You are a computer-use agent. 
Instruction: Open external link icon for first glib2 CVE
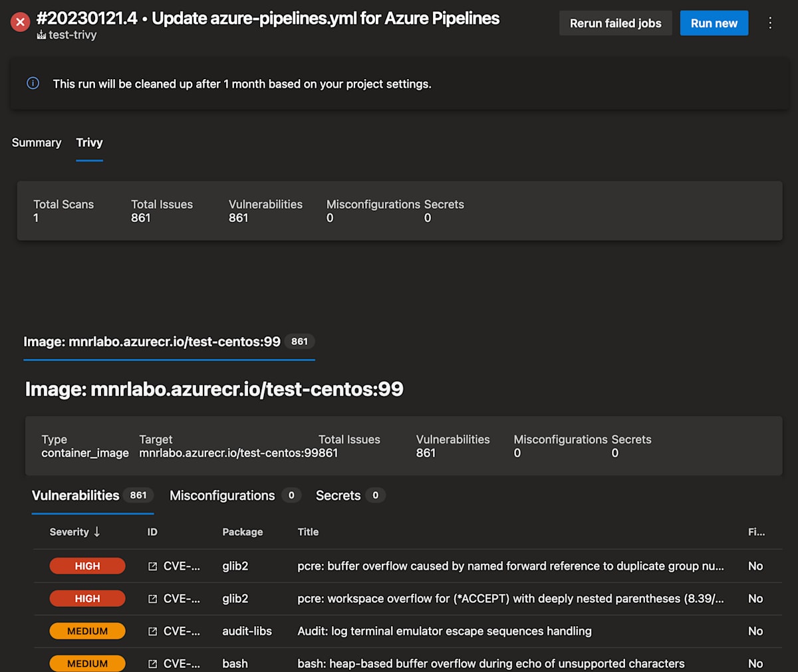152,566
